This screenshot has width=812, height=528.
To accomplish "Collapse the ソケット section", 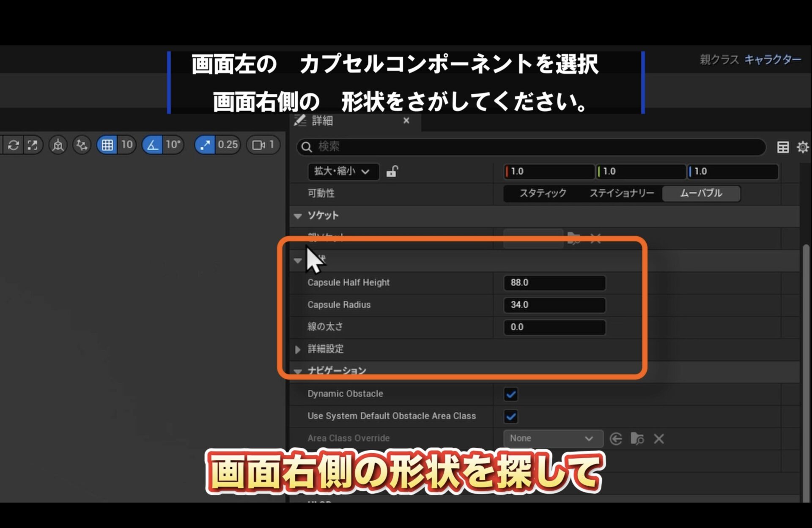I will (298, 216).
